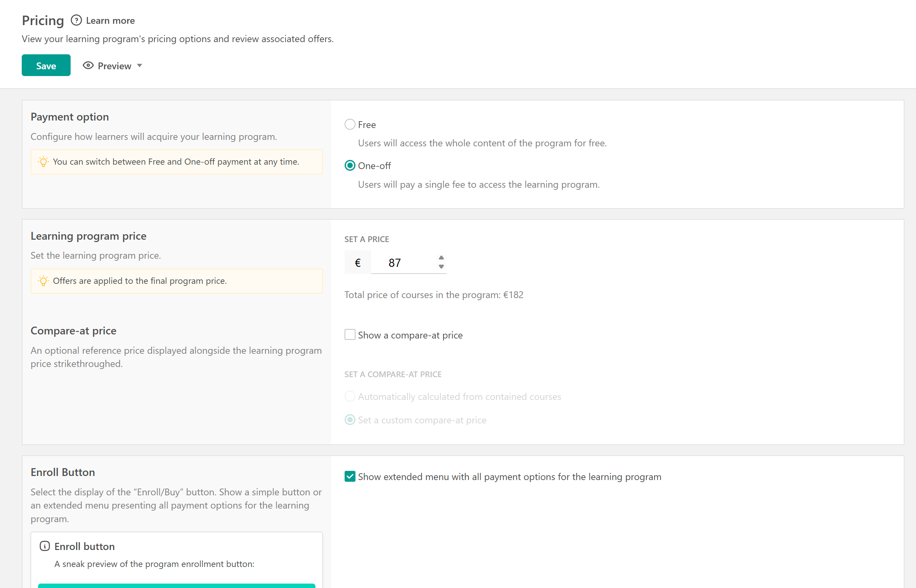Choose Automatically calculated from contained courses
This screenshot has width=916, height=588.
coord(350,396)
